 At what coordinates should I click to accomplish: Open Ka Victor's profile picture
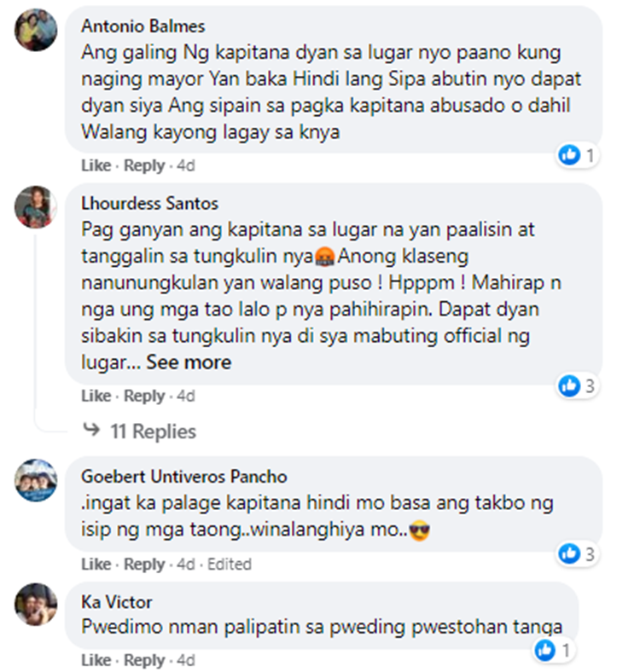[x=36, y=605]
